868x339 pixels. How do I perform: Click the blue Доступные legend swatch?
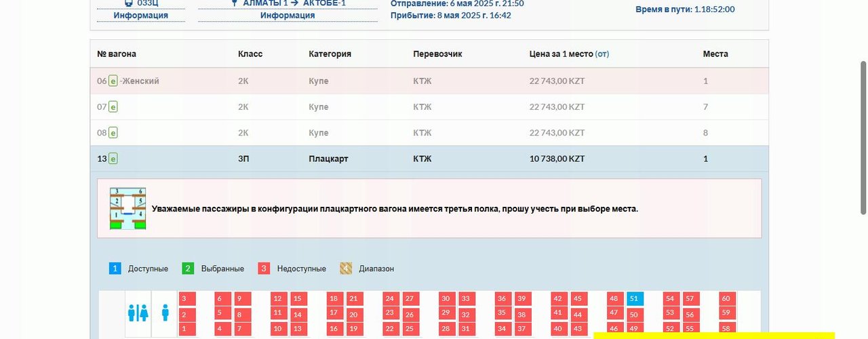[115, 268]
